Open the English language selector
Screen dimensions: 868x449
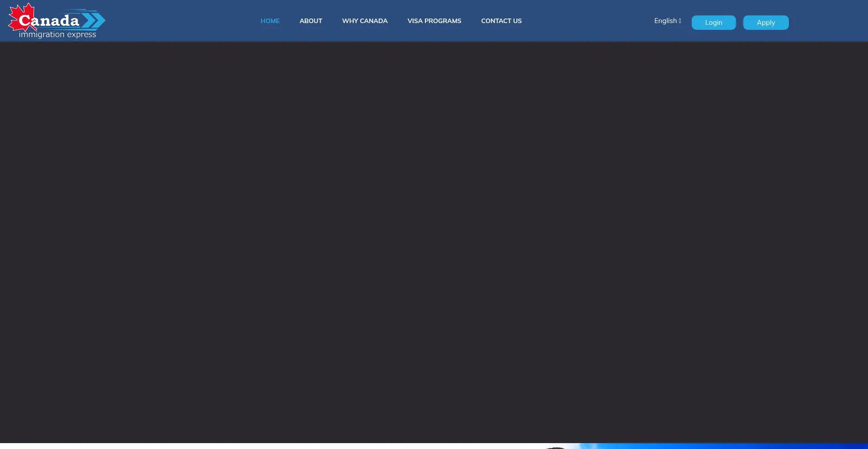(x=665, y=21)
